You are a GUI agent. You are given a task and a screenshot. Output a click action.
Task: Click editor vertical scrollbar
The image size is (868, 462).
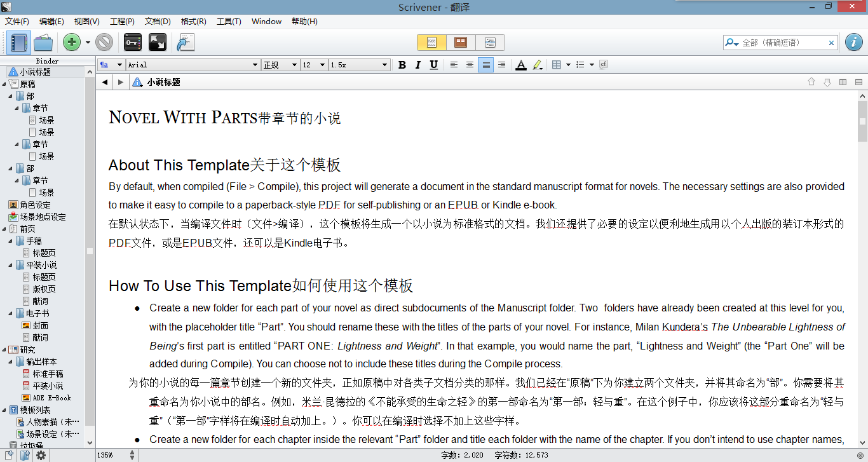(x=862, y=269)
